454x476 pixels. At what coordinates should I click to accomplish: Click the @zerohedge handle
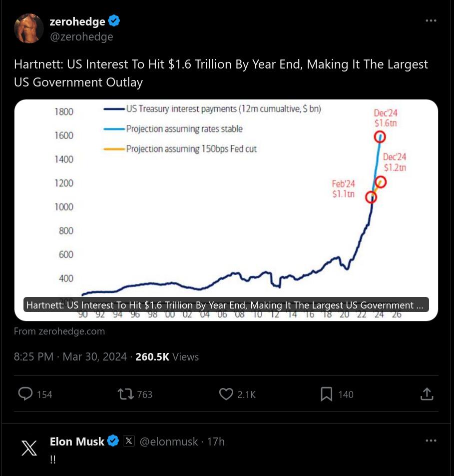click(81, 36)
